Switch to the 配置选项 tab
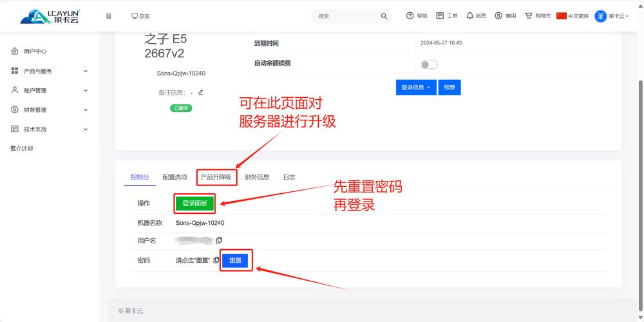 (x=175, y=178)
